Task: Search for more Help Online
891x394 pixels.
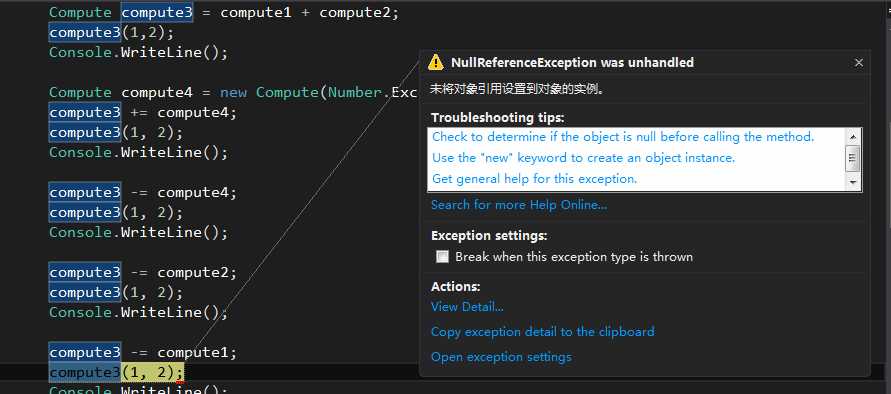Action: (x=519, y=205)
